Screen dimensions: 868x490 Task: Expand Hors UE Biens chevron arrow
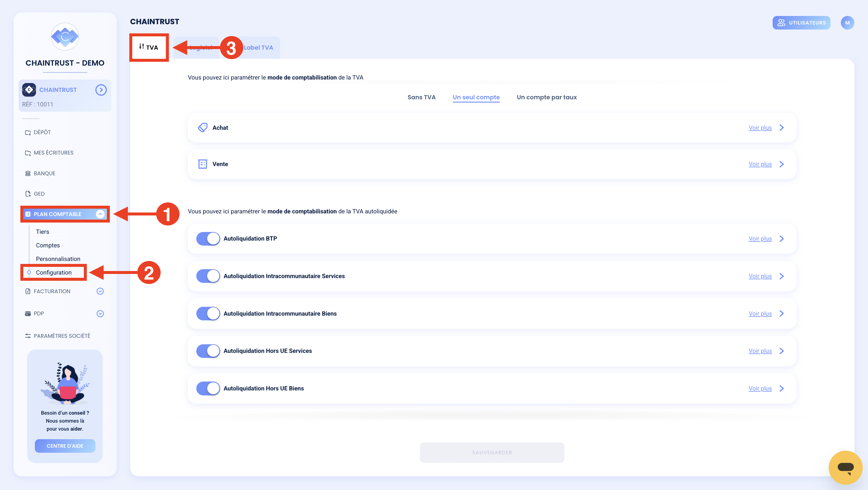[782, 388]
